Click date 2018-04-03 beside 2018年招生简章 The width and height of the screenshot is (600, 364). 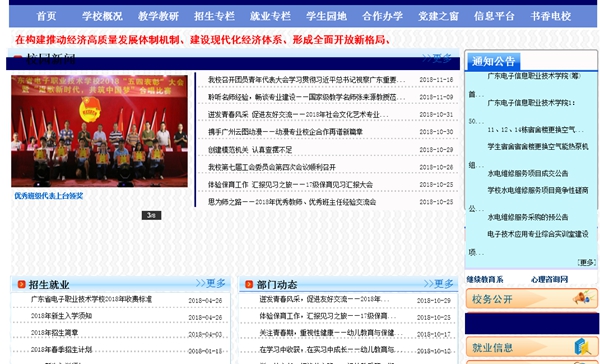pos(205,335)
